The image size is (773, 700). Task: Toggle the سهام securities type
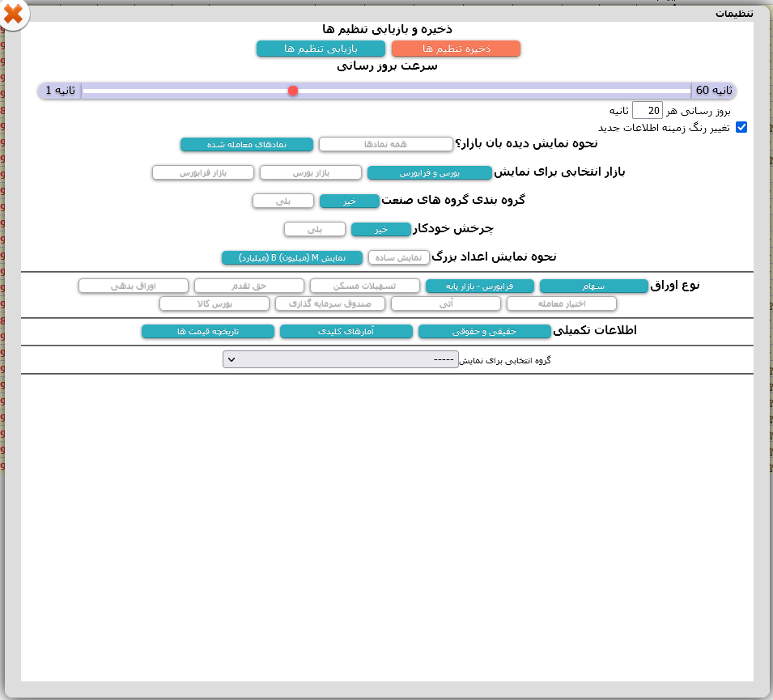pyautogui.click(x=593, y=286)
